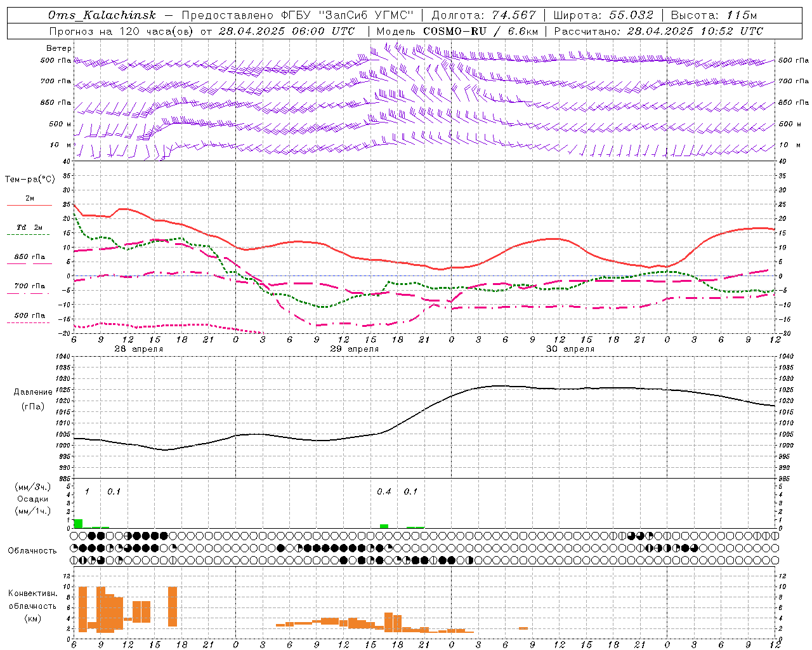Select the 700 гПа temperature legend label

[x=30, y=286]
